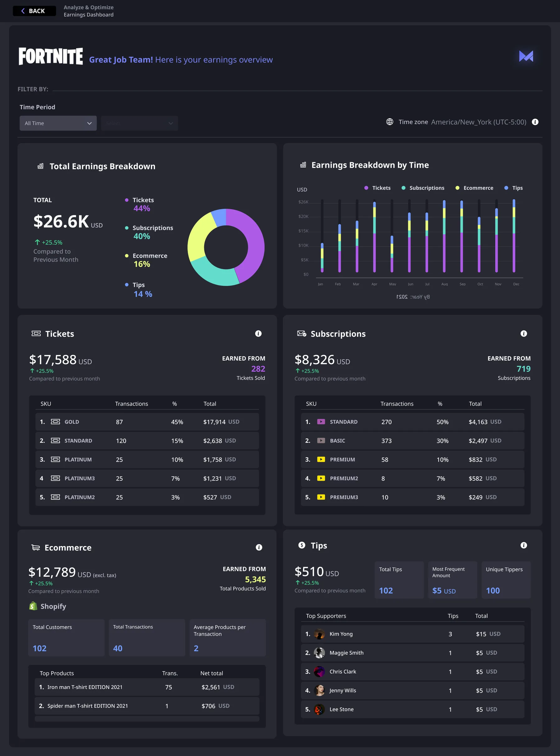Select the PLATINUM3 ticket row
Viewport: 560px width, 756px height.
[147, 478]
